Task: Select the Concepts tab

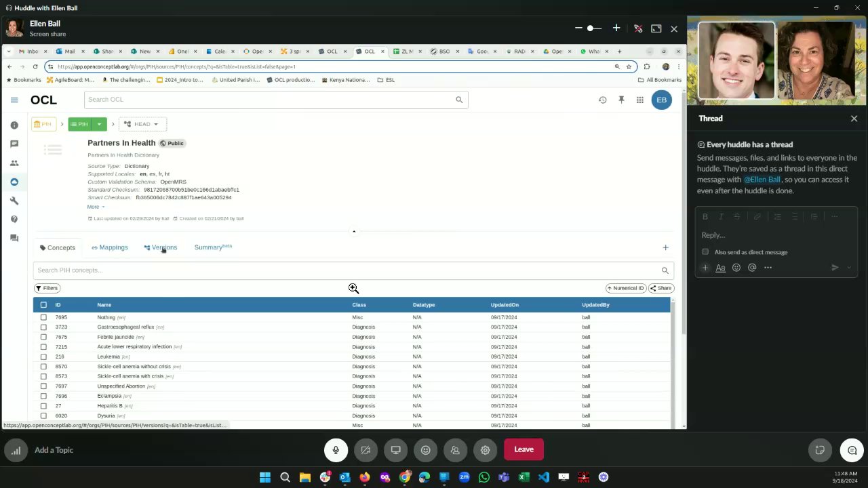Action: tap(58, 247)
